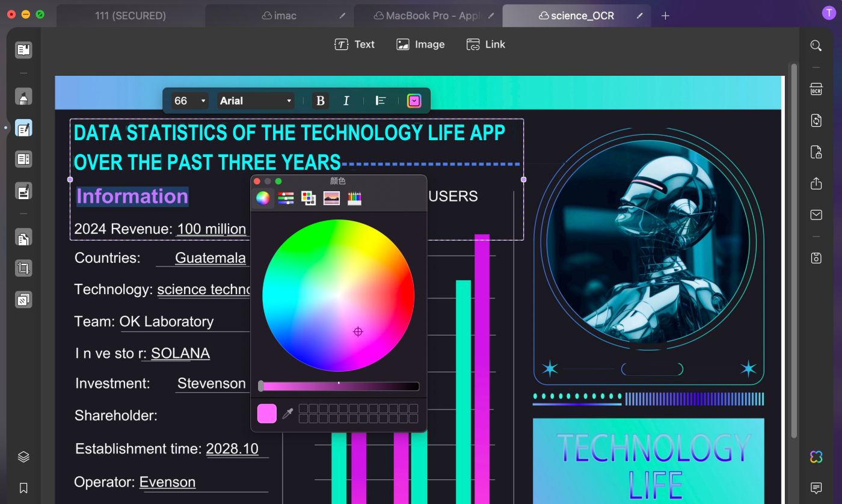Open the Convert PDF tool
The height and width of the screenshot is (504, 842).
coord(816,120)
